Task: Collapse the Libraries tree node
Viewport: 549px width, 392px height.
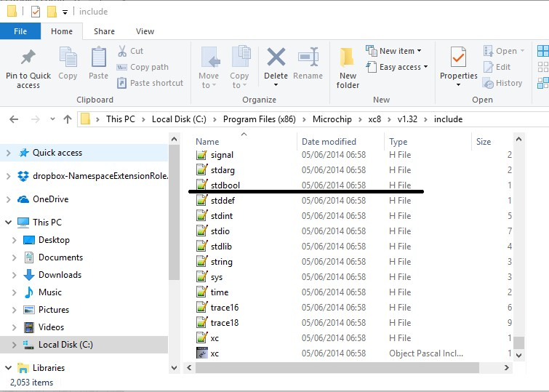Action: click(x=9, y=368)
